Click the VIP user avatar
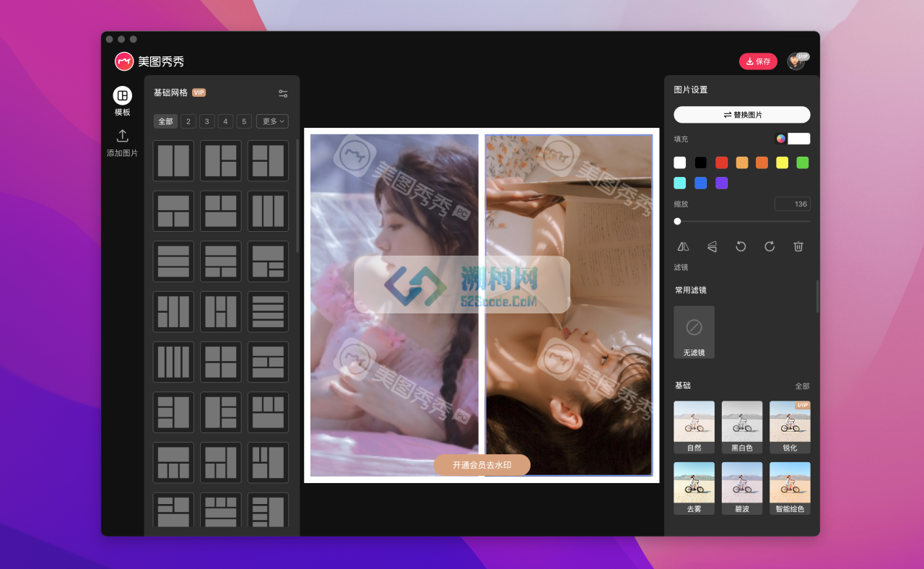 [796, 61]
